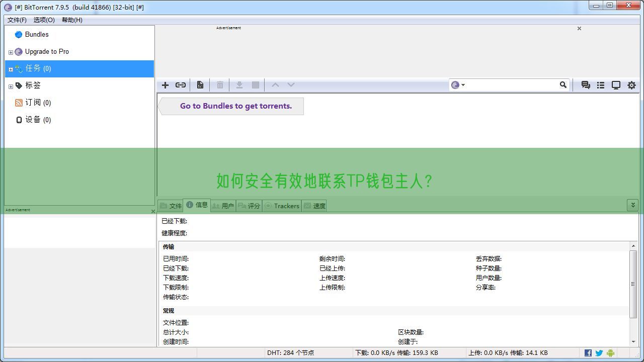Open the 帮助(H) menu
644x362 pixels.
pos(72,20)
